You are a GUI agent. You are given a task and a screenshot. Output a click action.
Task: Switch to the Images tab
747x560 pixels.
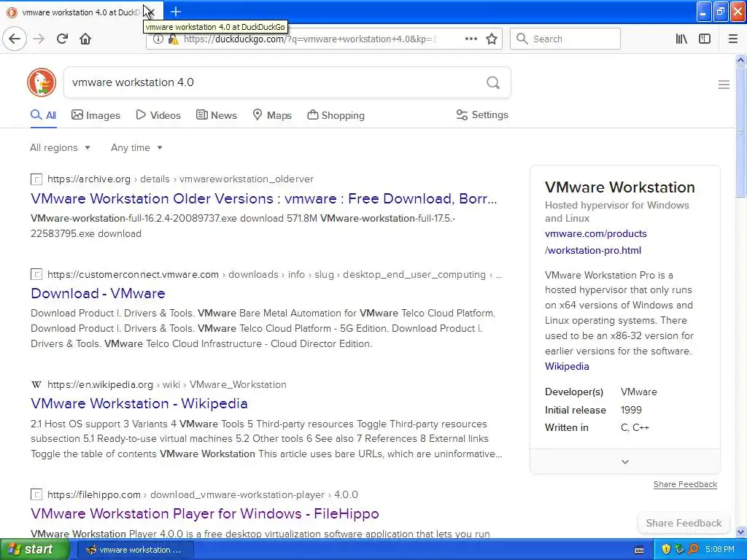click(x=96, y=115)
